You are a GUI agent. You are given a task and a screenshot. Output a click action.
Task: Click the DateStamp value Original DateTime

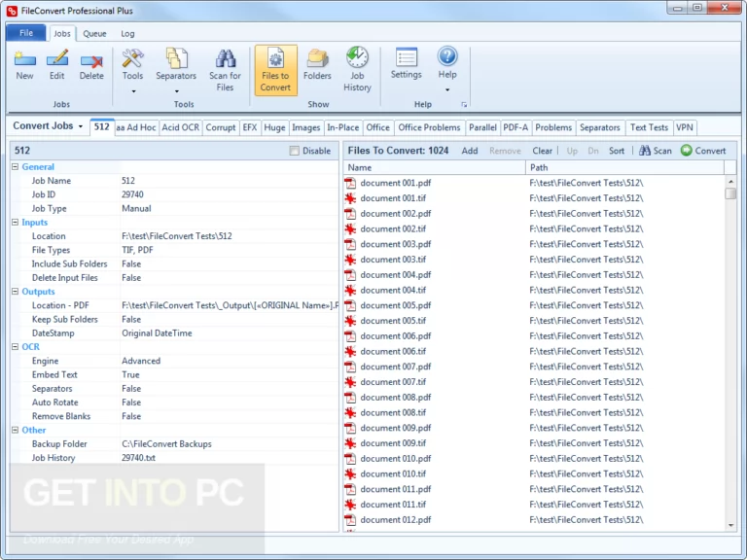tap(157, 332)
